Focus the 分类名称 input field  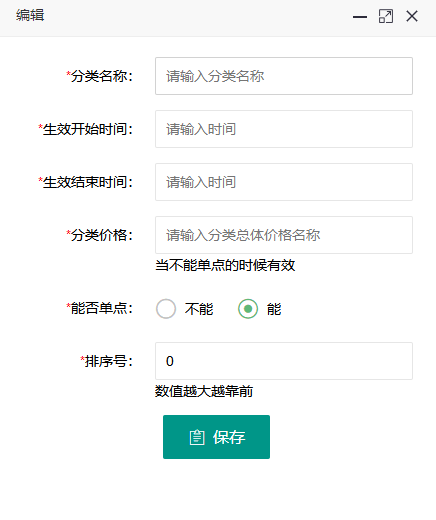(284, 76)
